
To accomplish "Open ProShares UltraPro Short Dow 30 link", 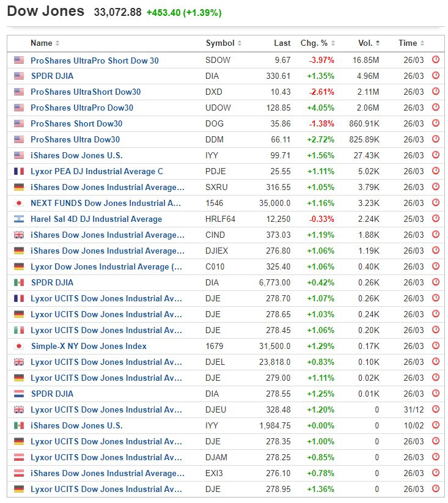I will coord(95,61).
